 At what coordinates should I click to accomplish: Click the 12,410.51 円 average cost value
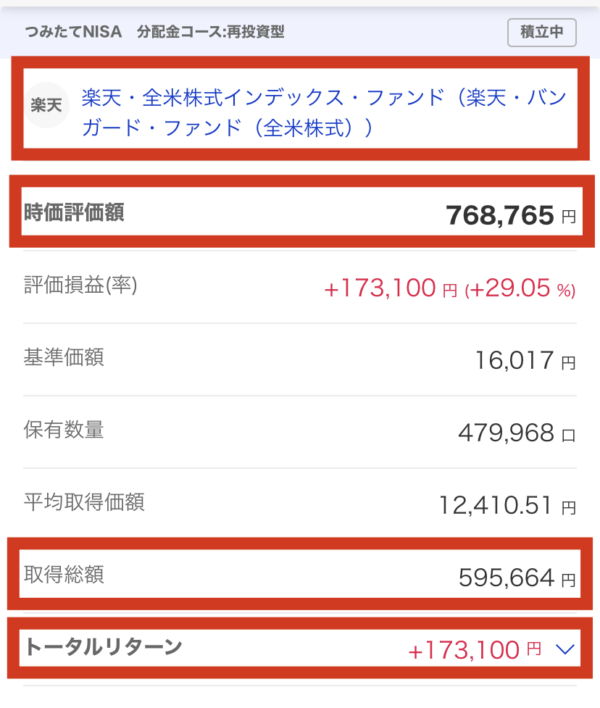pos(507,505)
